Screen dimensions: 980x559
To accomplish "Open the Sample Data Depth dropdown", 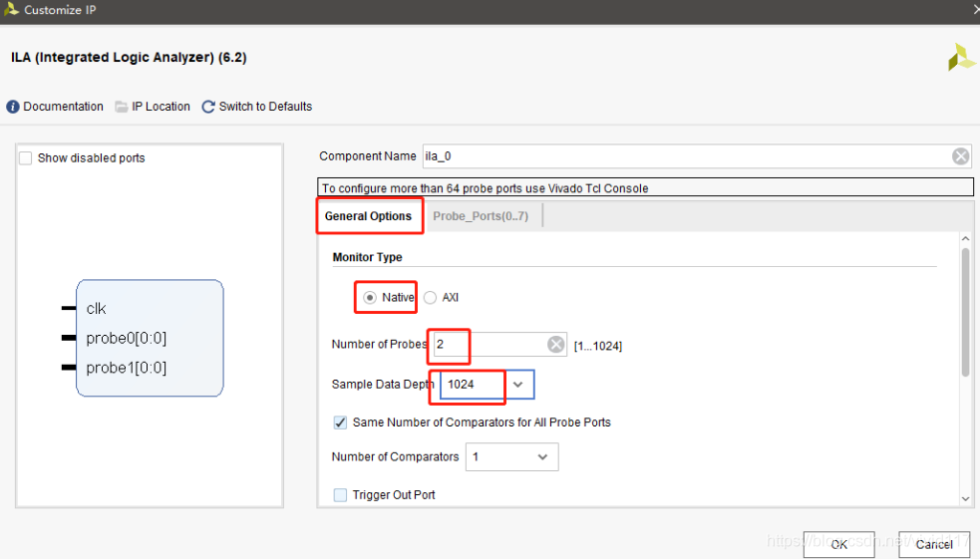I will click(x=518, y=384).
